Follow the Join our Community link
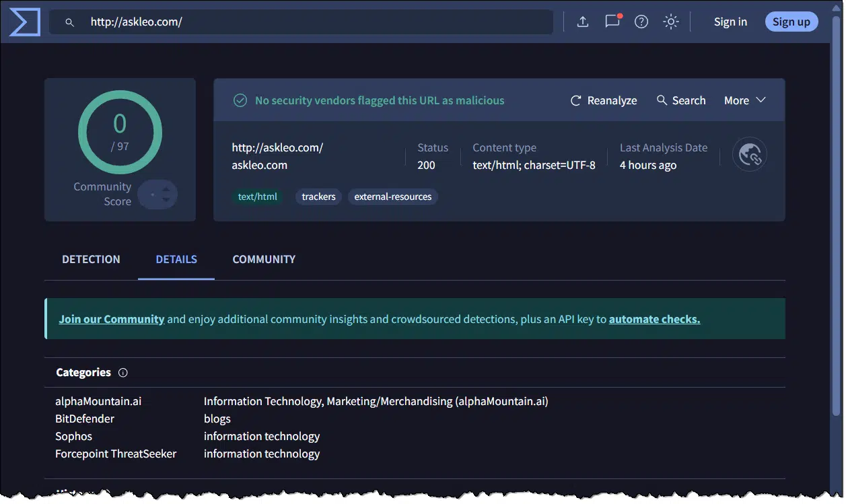846x504 pixels. pyautogui.click(x=112, y=319)
